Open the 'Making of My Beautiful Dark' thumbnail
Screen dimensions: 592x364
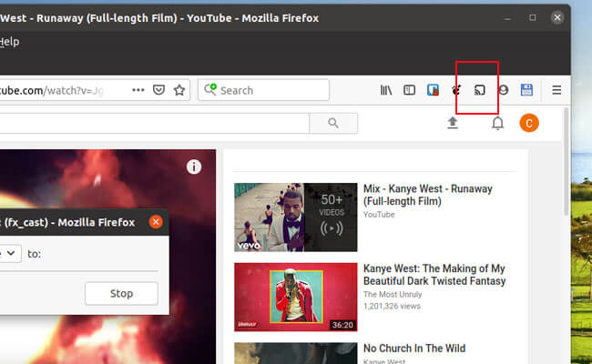[296, 298]
